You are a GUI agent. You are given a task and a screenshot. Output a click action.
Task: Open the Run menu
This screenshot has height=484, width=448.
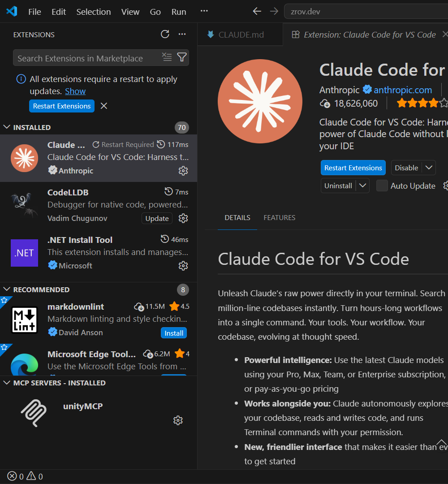point(179,12)
